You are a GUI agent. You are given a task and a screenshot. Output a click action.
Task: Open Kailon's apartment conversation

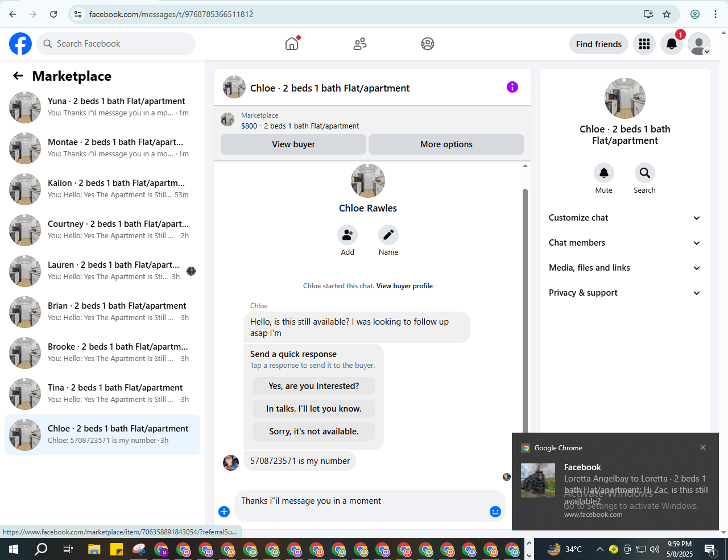(x=102, y=189)
